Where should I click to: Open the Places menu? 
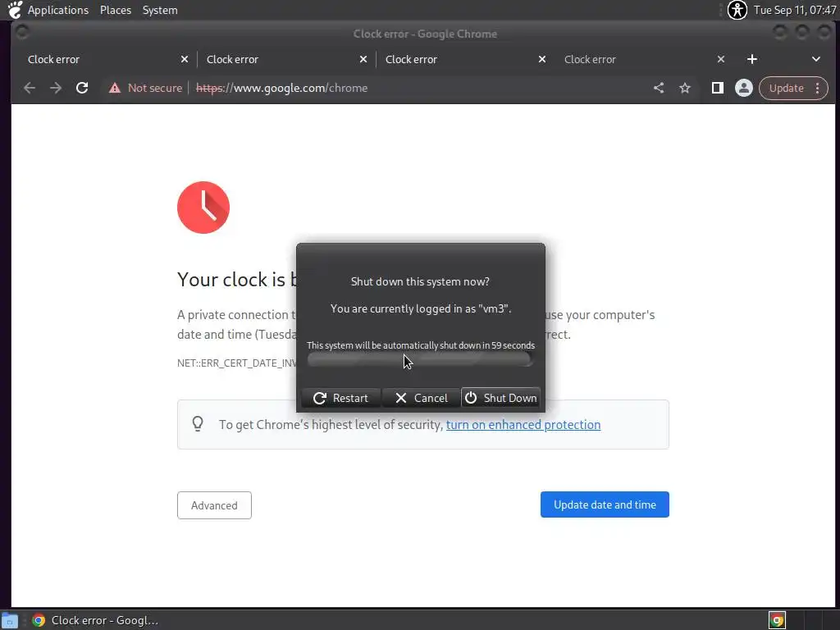(x=116, y=10)
